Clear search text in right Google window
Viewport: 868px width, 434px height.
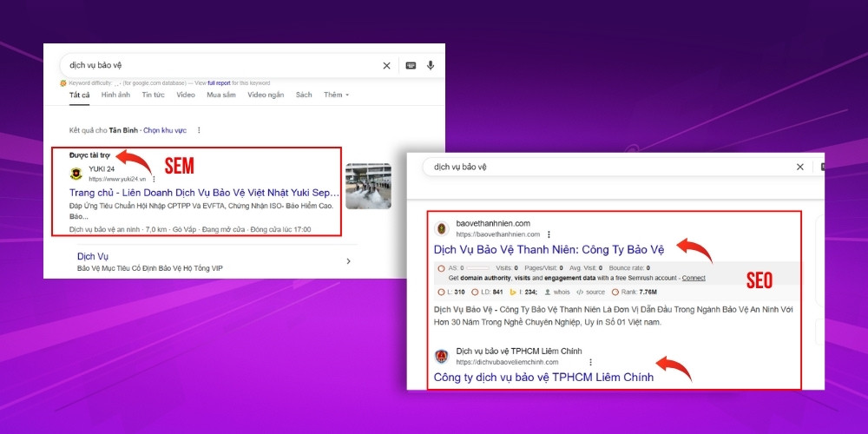click(800, 168)
